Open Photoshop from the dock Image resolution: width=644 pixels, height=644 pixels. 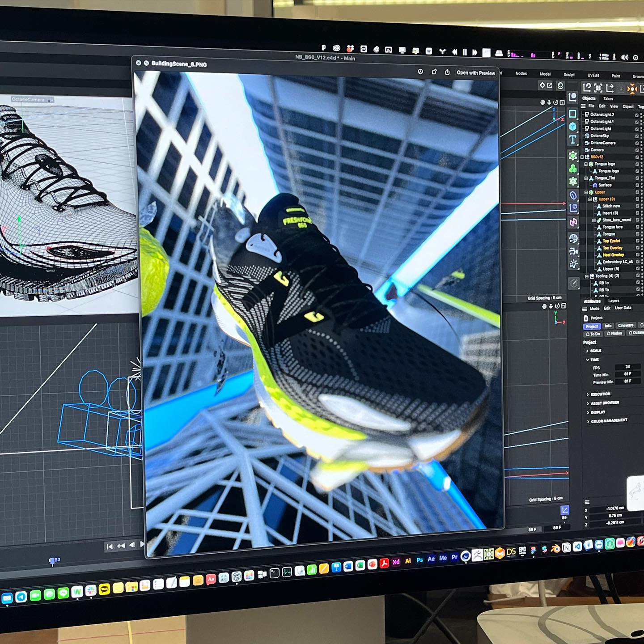click(419, 559)
